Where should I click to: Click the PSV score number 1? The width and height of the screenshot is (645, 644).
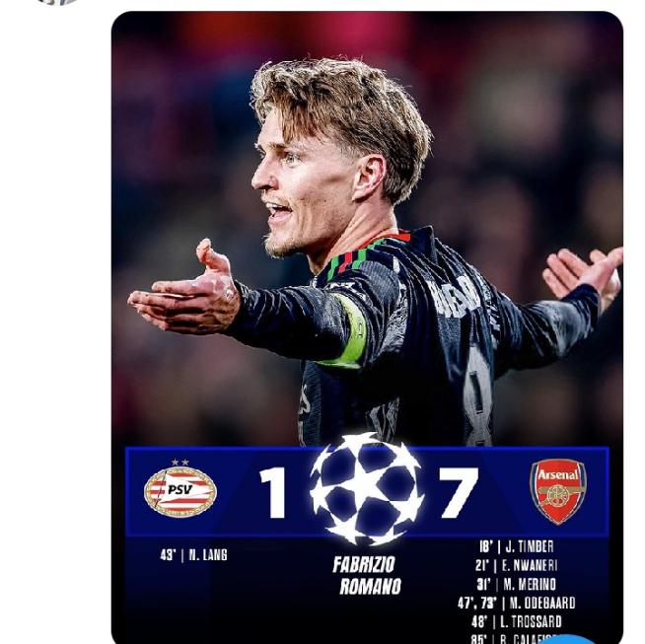coord(273,492)
